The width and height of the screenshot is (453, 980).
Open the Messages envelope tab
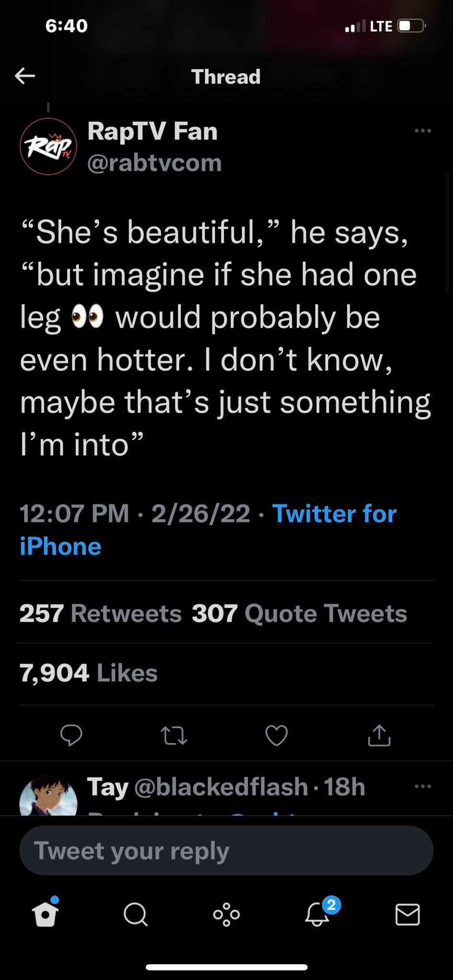coord(408,915)
